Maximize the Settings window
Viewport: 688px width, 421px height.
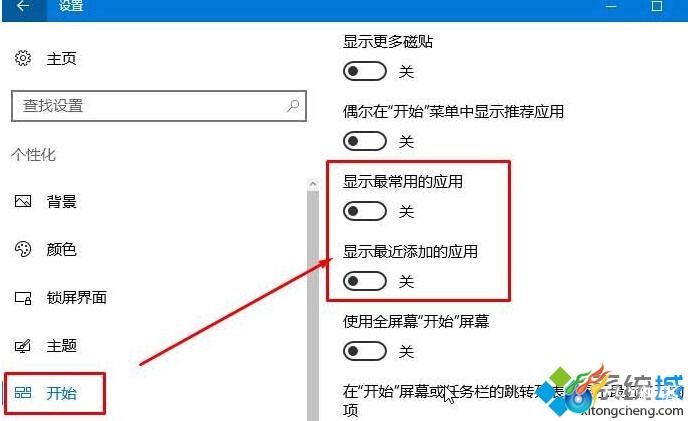tap(656, 6)
